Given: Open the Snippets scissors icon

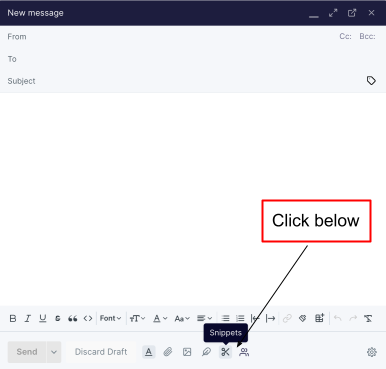Looking at the screenshot, I should [x=225, y=352].
